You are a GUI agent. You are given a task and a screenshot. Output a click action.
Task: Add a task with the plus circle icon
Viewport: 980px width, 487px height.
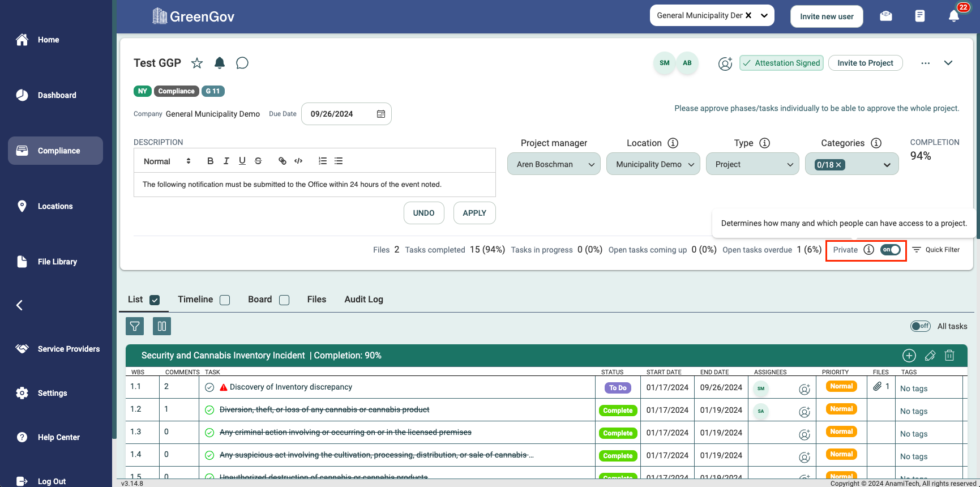[x=909, y=356]
